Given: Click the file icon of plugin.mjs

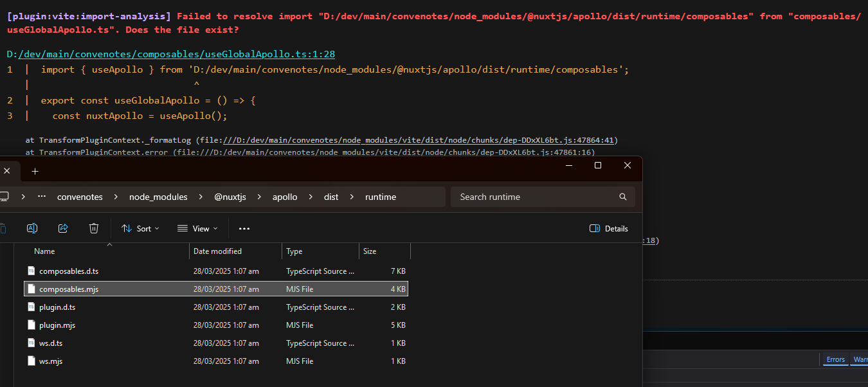Looking at the screenshot, I should click(32, 325).
